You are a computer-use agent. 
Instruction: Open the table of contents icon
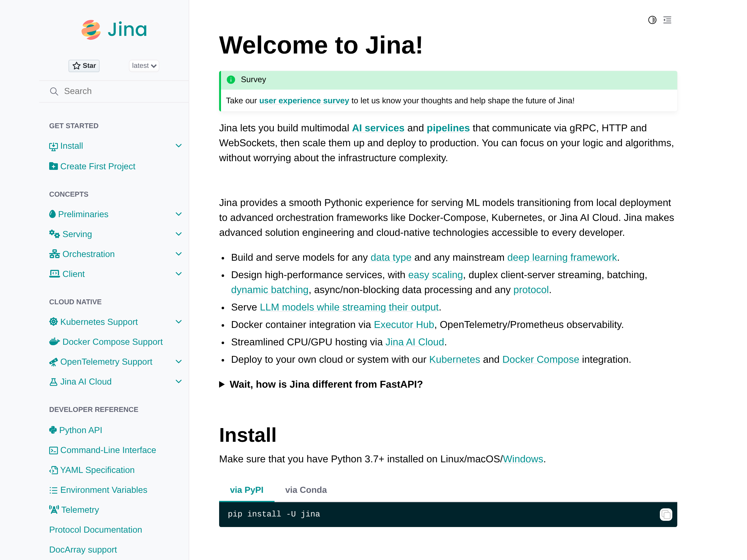click(x=667, y=20)
